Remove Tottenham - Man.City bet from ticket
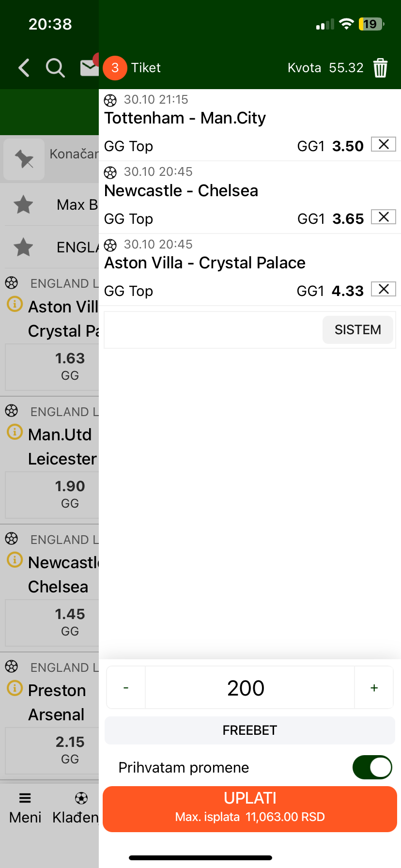Image resolution: width=401 pixels, height=868 pixels. click(384, 144)
